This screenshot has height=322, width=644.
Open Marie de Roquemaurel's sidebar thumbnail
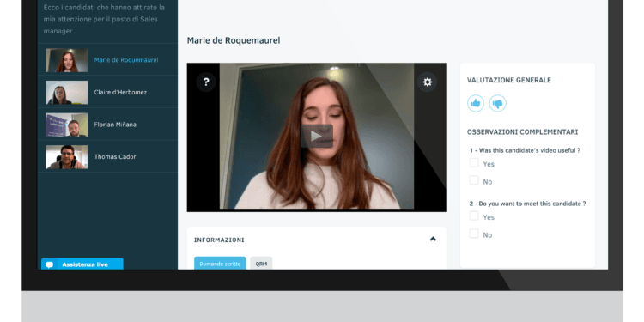tap(66, 60)
